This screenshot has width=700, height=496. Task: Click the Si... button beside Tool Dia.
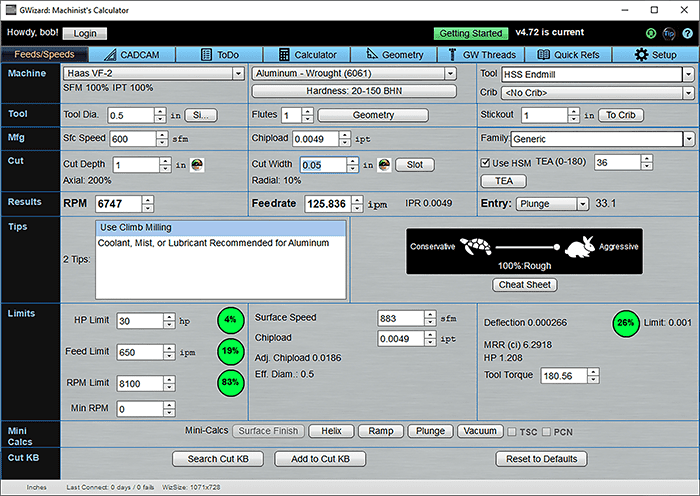point(201,115)
